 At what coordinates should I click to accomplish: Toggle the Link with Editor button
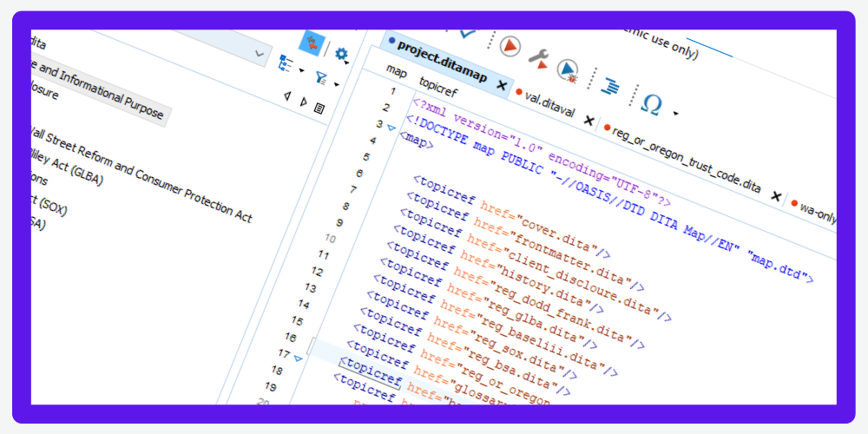point(312,44)
